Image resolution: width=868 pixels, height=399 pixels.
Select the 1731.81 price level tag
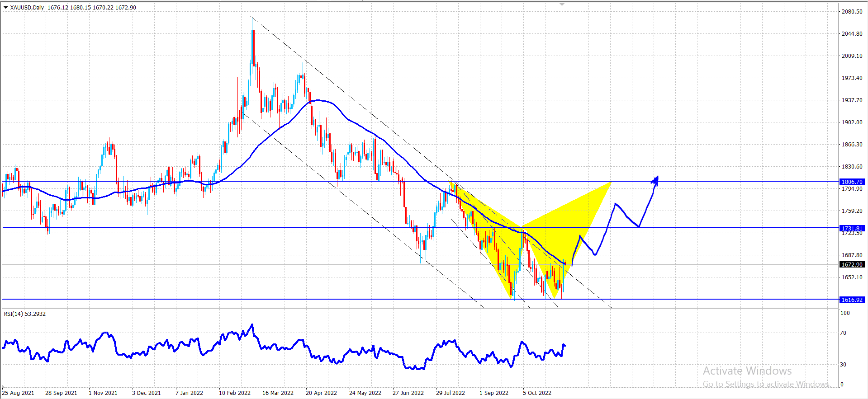click(852, 228)
